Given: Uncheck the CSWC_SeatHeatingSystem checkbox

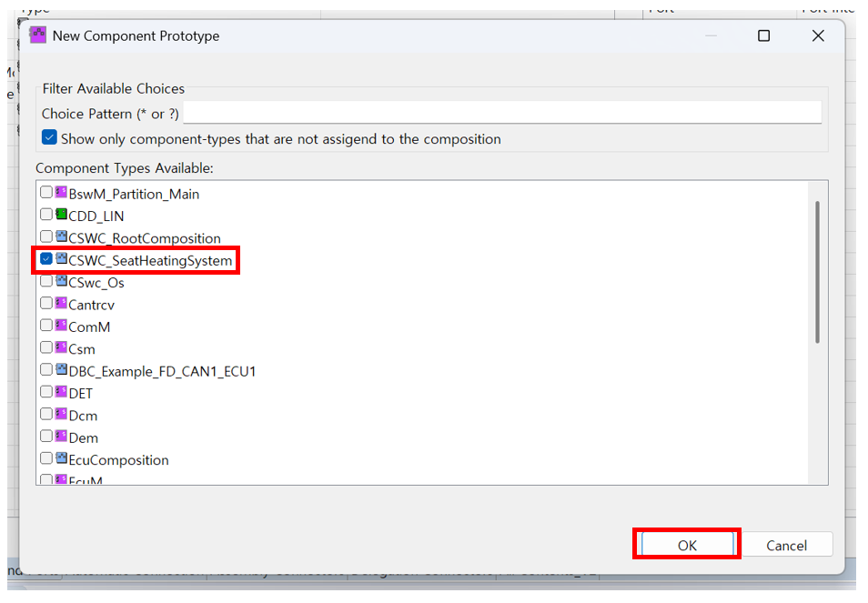Looking at the screenshot, I should click(x=46, y=260).
